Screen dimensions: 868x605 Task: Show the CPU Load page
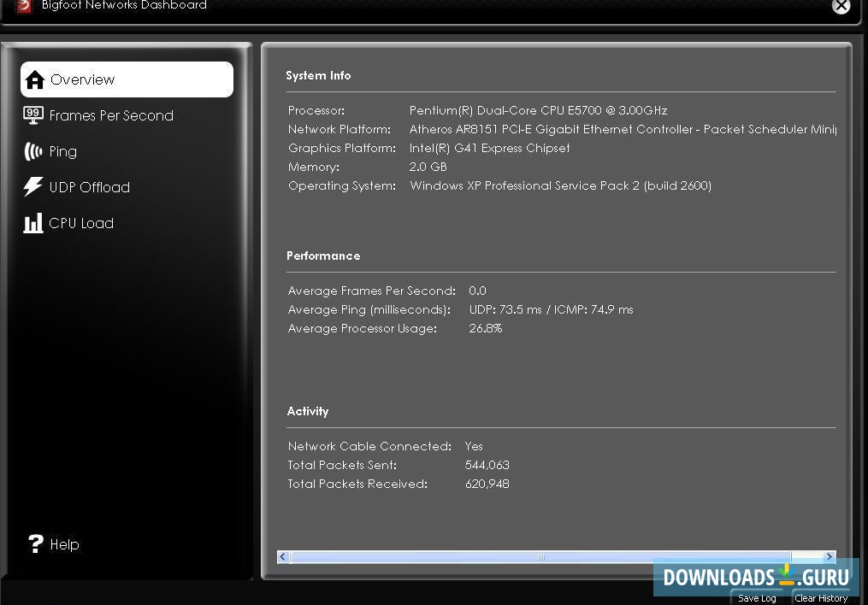pos(81,223)
